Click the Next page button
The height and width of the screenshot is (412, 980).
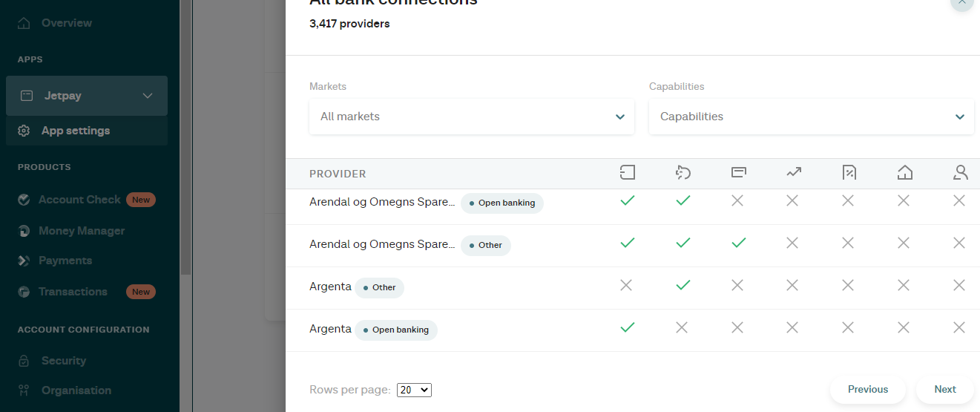tap(945, 389)
